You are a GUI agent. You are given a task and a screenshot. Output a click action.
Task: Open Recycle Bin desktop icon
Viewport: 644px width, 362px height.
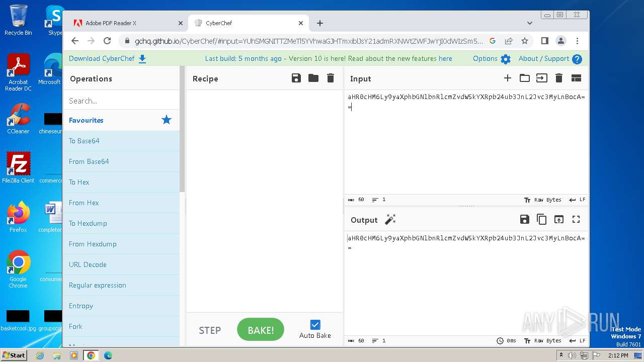[18, 20]
